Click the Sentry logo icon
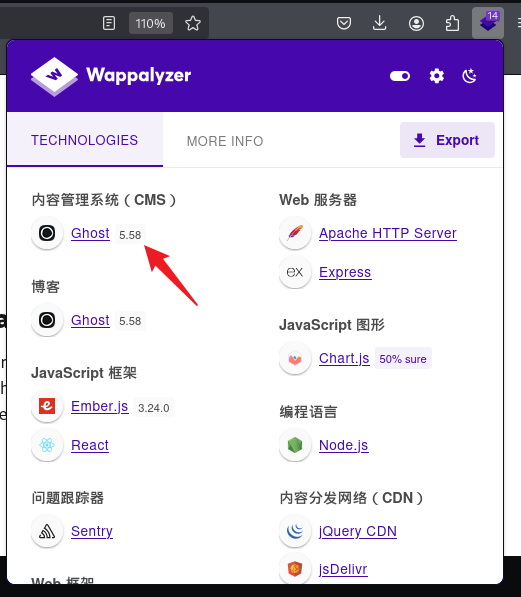Image resolution: width=521 pixels, height=597 pixels. [x=47, y=532]
